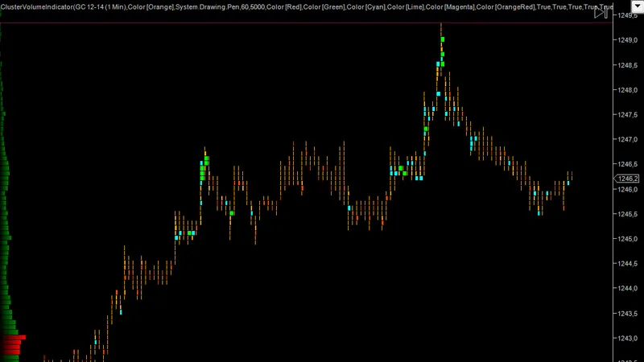Viewport: 644px width, 362px height.
Task: Click the scroll-to-last-bar play icon
Action: click(601, 13)
